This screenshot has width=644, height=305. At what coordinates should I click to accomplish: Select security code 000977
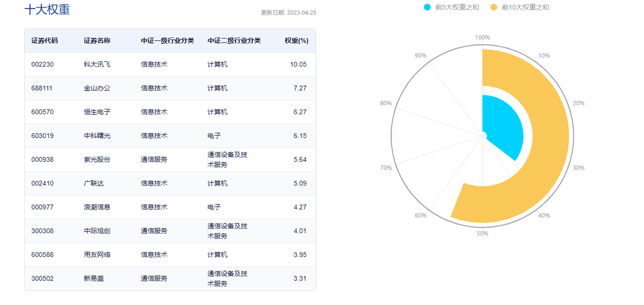[42, 207]
